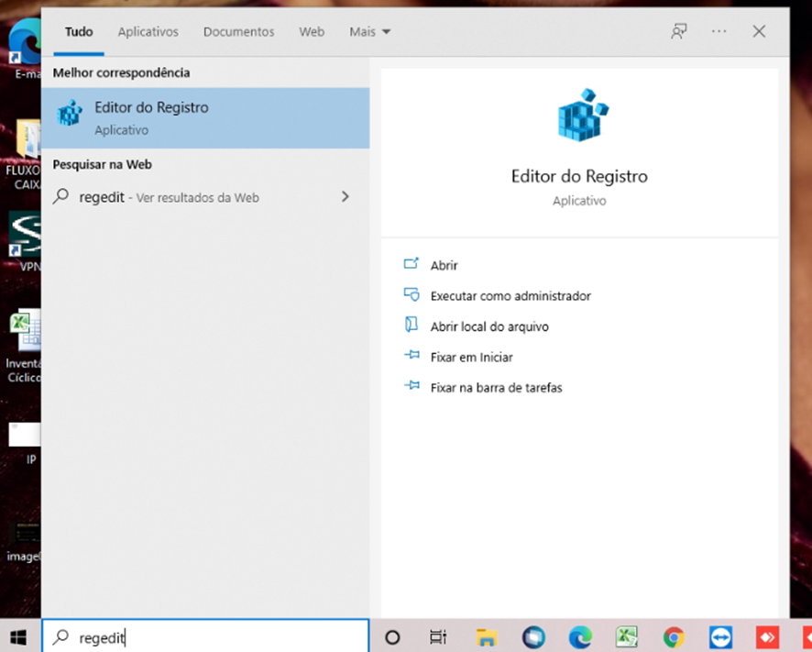
Task: Open Task View on the taskbar
Action: click(438, 637)
